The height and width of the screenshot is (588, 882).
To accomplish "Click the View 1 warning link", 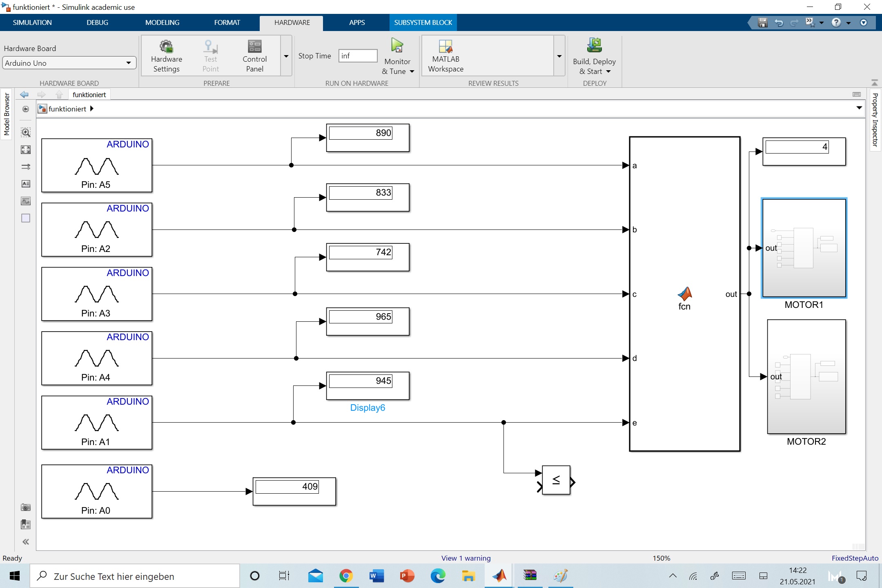I will (x=466, y=558).
